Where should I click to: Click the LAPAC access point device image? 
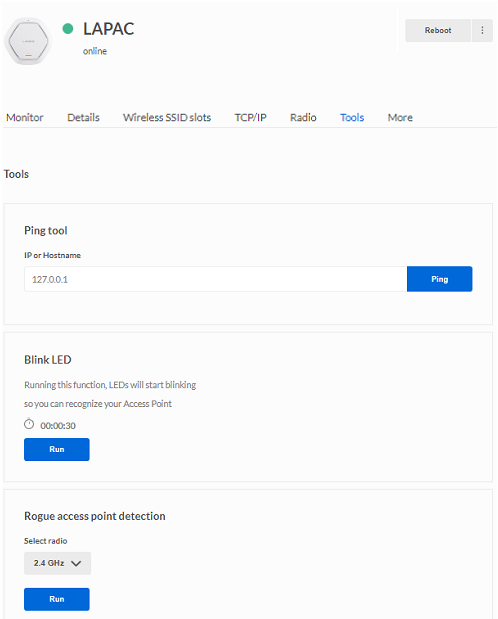(28, 41)
